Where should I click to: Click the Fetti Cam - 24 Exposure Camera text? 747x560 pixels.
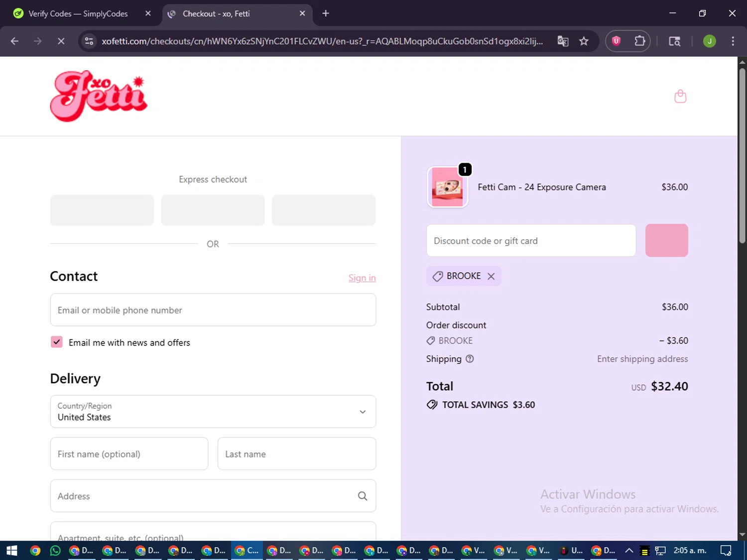542,187
